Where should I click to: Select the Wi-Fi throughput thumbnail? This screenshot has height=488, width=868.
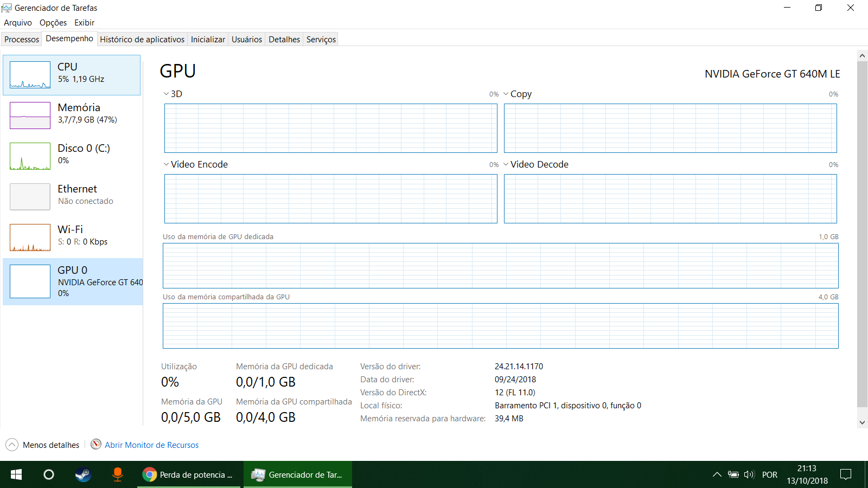coord(30,237)
